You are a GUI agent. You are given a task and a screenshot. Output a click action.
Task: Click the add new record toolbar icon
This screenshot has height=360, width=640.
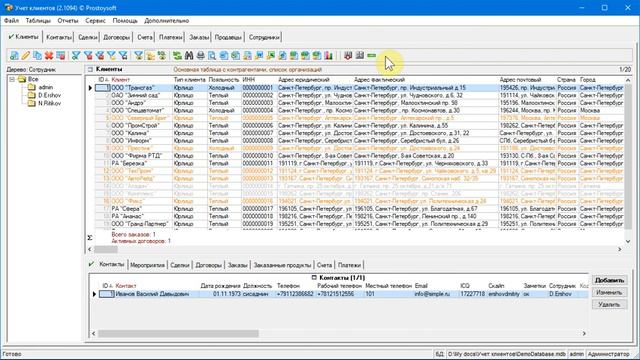pos(14,56)
